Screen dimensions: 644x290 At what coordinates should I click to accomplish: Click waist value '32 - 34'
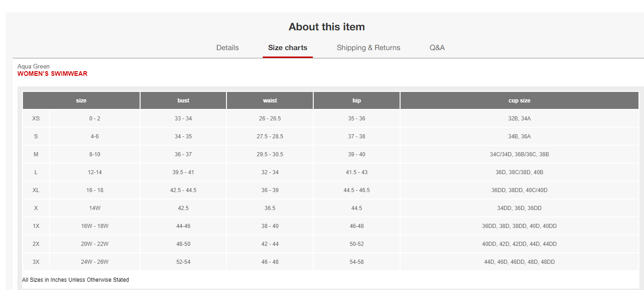(x=270, y=172)
